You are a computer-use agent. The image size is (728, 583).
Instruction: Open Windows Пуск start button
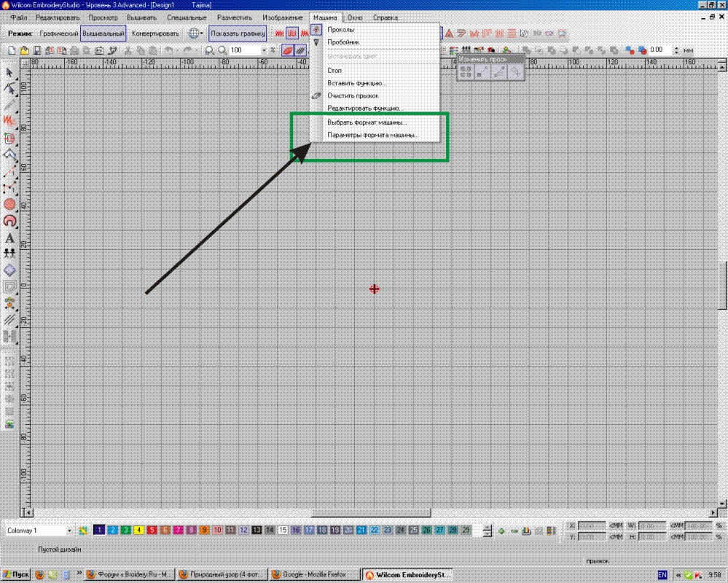pyautogui.click(x=16, y=574)
